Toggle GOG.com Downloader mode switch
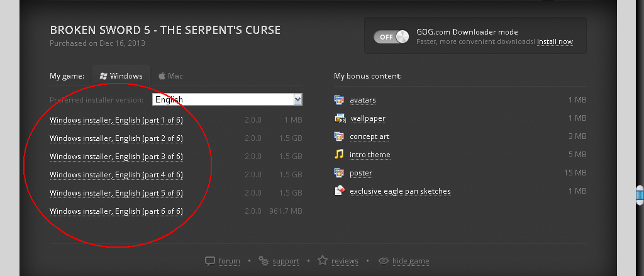Image resolution: width=644 pixels, height=276 pixels. (391, 36)
